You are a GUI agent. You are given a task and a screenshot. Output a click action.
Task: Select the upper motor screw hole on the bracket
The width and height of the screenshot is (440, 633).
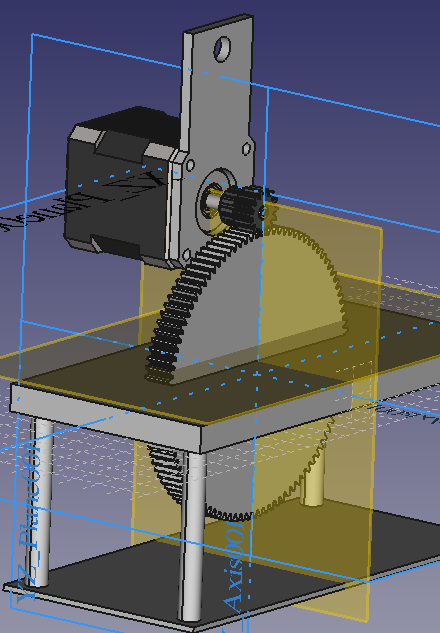190,165
